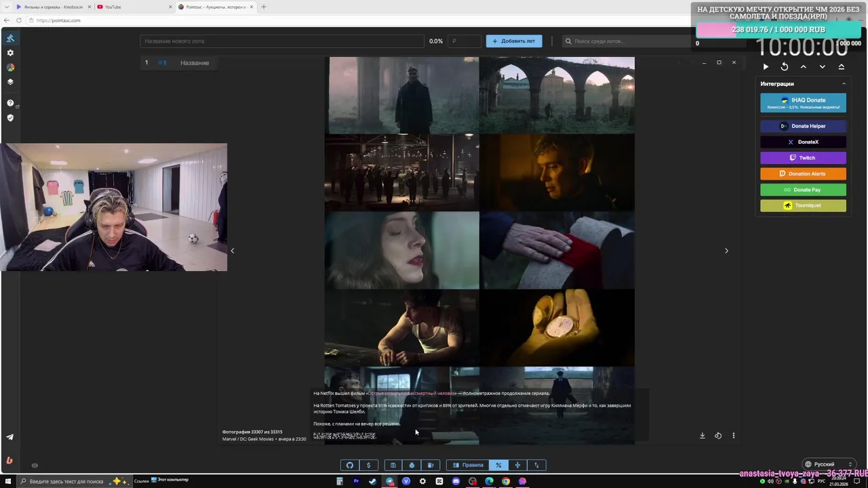Connect Donation Alerts integration
The width and height of the screenshot is (868, 488).
tap(803, 174)
